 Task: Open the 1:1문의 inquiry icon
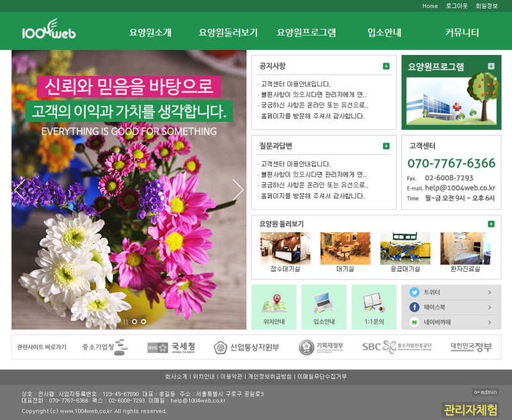tap(374, 302)
